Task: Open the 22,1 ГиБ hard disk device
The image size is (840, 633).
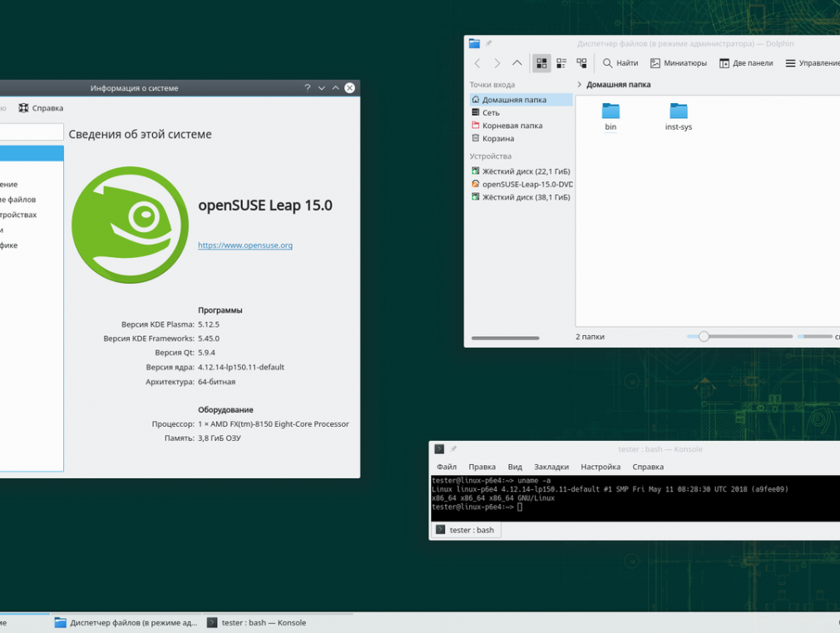Action: (521, 171)
